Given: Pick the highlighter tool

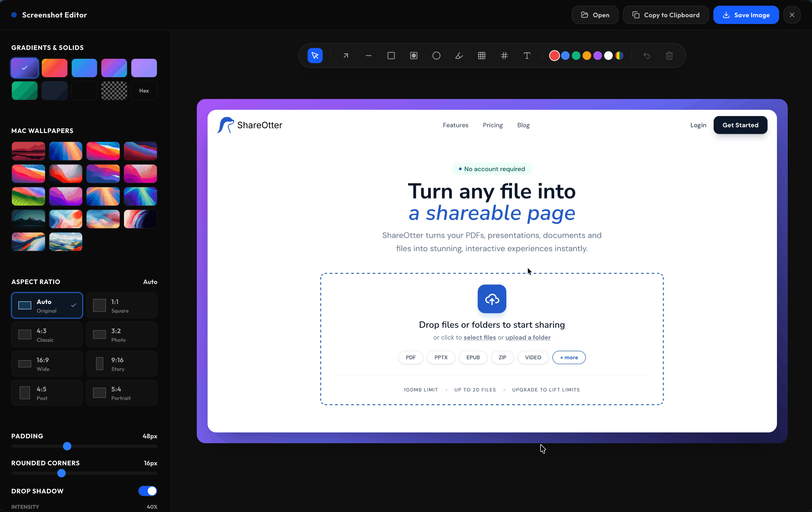Looking at the screenshot, I should click(x=459, y=56).
